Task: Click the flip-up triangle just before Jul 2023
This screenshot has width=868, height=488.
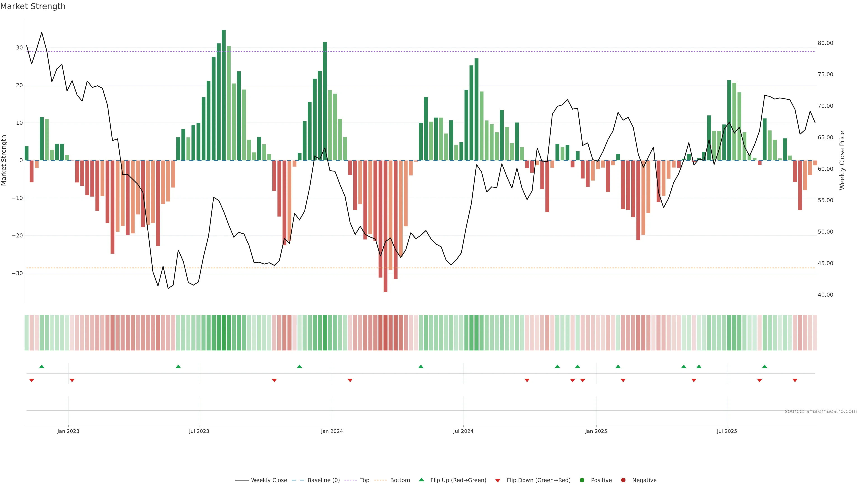Action: coord(178,366)
